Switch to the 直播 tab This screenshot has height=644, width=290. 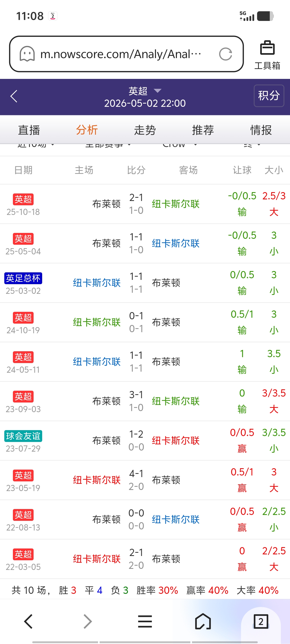point(29,130)
